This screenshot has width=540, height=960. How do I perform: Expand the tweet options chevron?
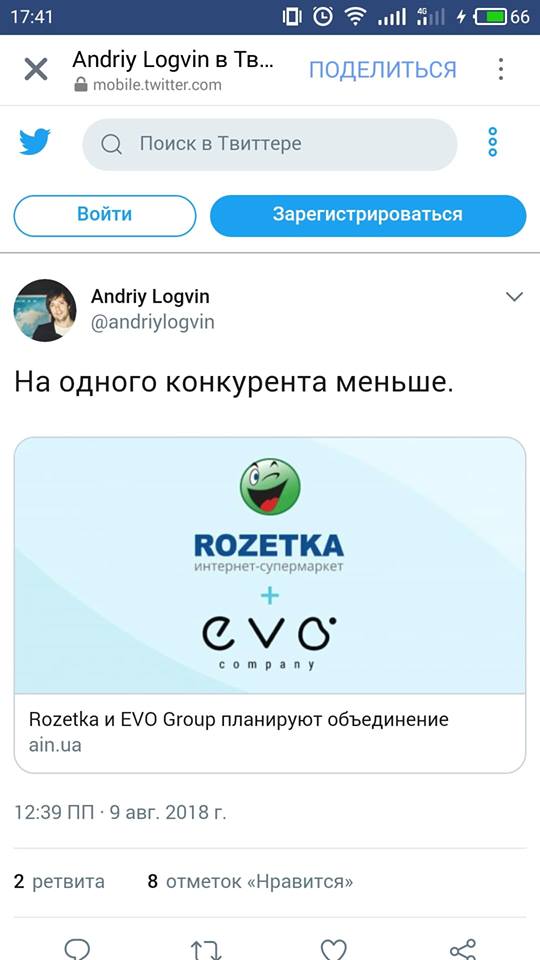[514, 297]
